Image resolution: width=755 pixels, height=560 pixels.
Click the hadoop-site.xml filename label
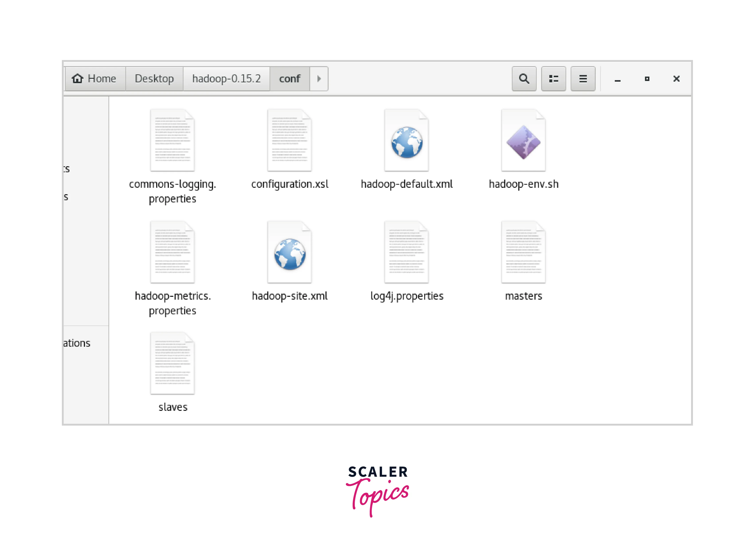[x=289, y=296]
